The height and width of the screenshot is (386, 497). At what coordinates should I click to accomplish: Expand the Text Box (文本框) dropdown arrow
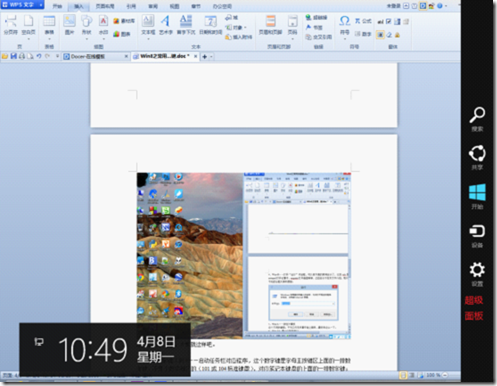click(x=148, y=39)
